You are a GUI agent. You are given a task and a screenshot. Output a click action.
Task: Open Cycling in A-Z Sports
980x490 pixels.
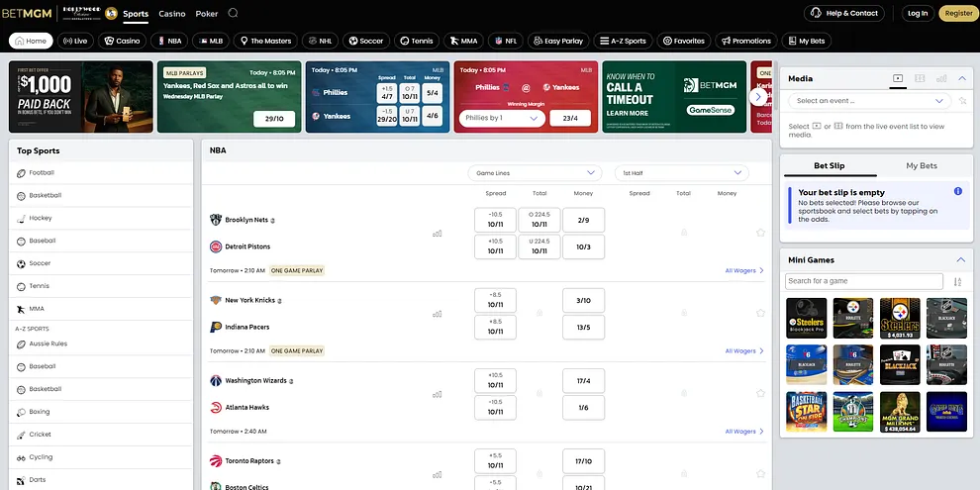point(101,457)
